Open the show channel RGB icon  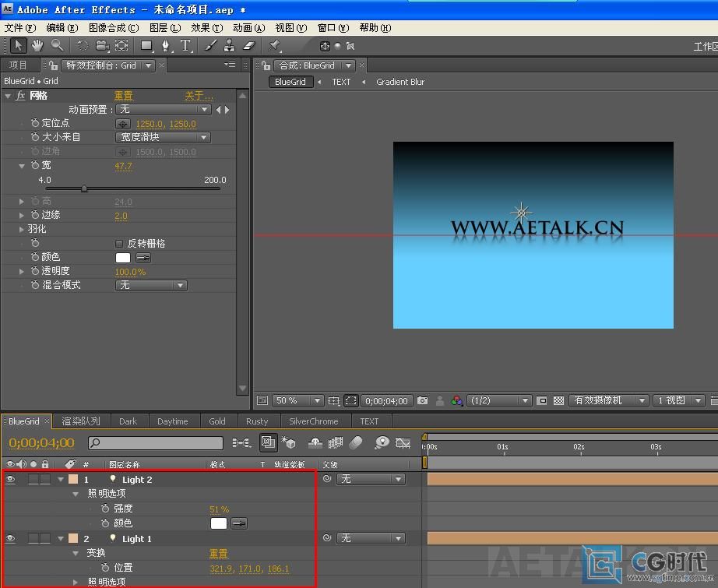click(x=456, y=401)
